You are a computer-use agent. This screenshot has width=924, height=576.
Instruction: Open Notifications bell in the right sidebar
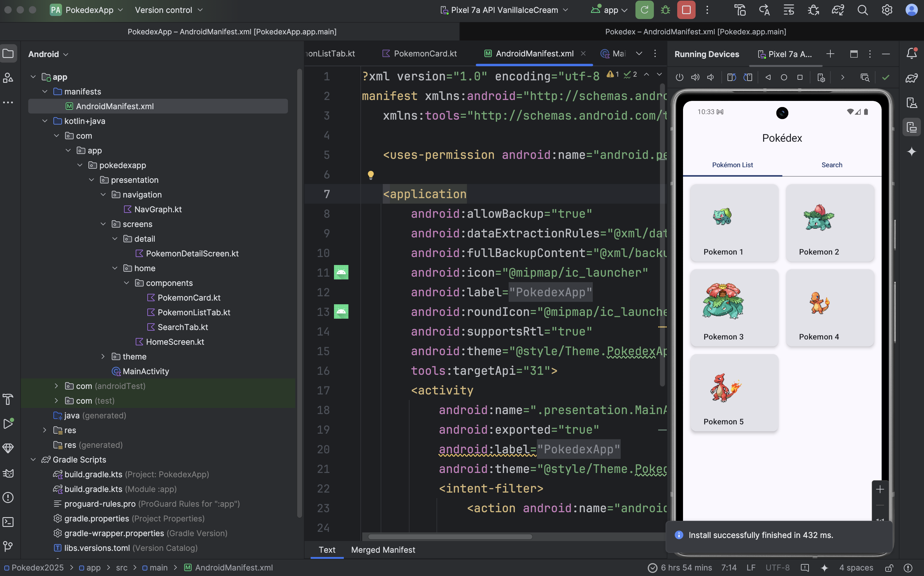(911, 53)
